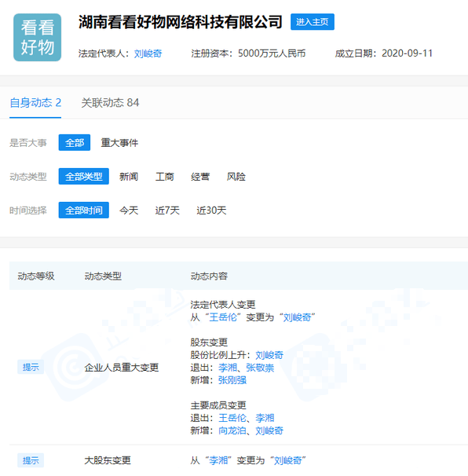468x476 pixels.
Task: Click the company name 湖南看看好物网络科技有限公司
Action: (x=181, y=22)
